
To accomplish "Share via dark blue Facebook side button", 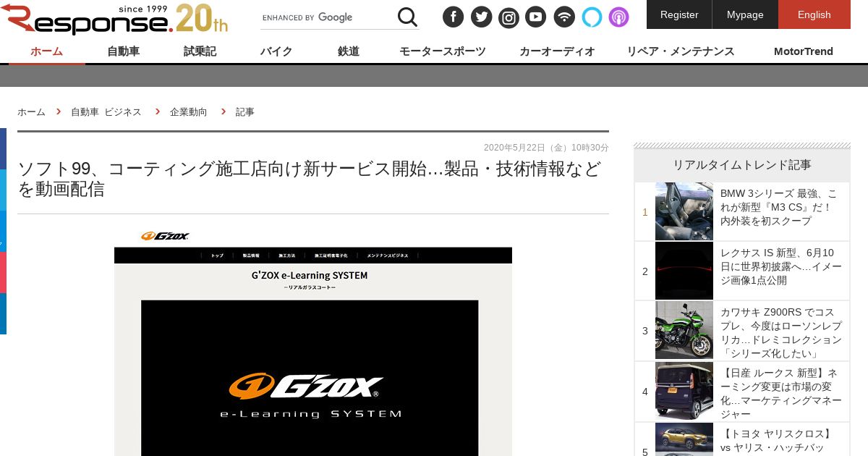I will (3, 148).
